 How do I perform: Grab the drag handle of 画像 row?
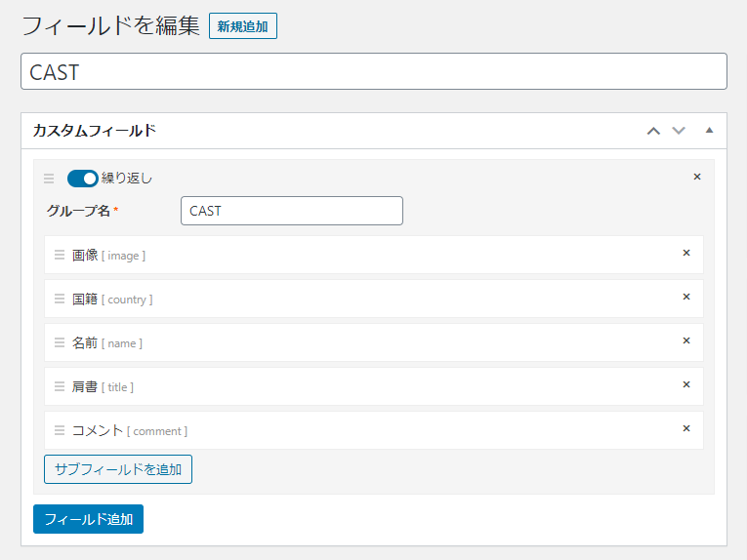pyautogui.click(x=60, y=255)
